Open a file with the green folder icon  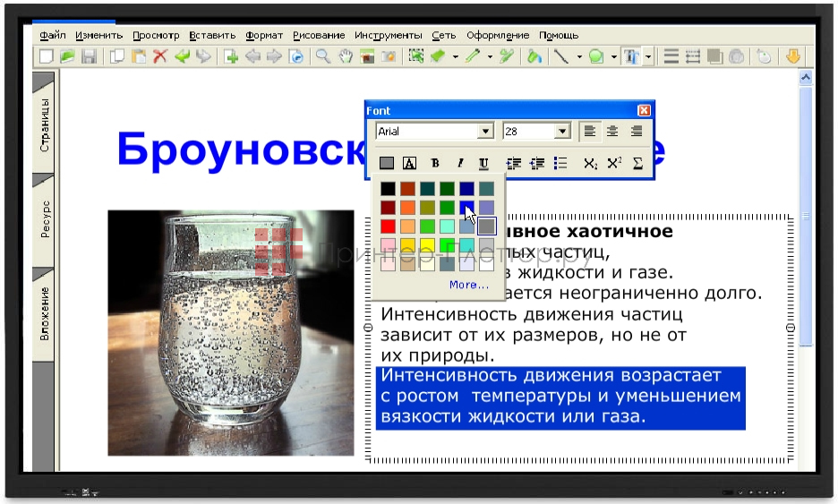(67, 56)
